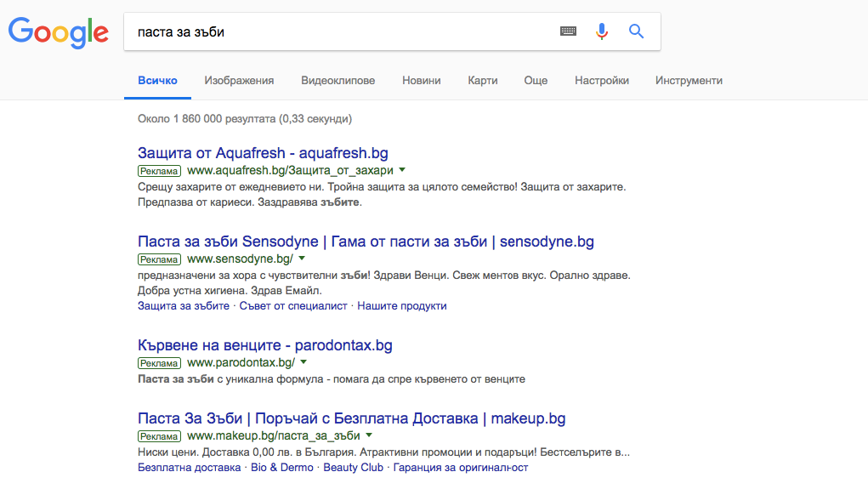Switch to the Изображения tab
The width and height of the screenshot is (868, 489).
(239, 81)
